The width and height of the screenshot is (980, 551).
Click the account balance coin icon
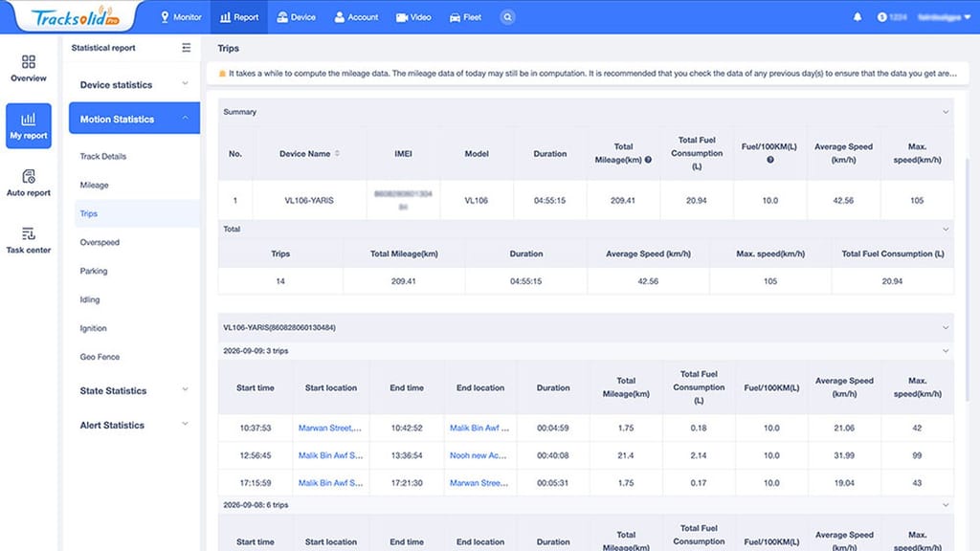point(881,17)
